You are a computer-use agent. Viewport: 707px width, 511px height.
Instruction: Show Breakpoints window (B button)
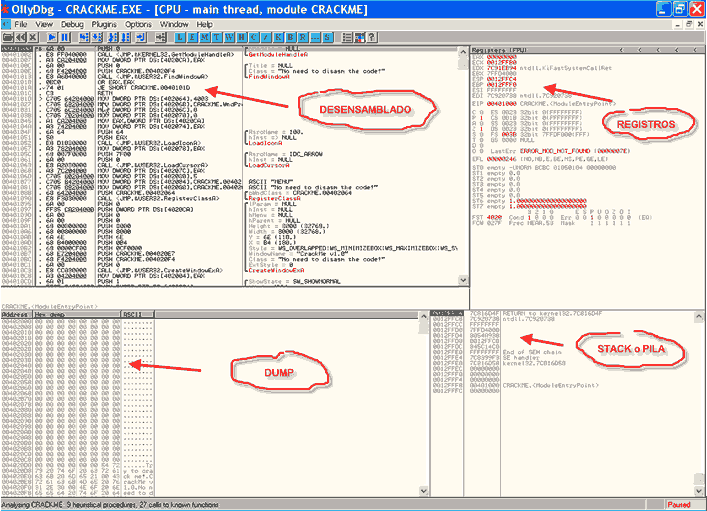tap(290, 37)
